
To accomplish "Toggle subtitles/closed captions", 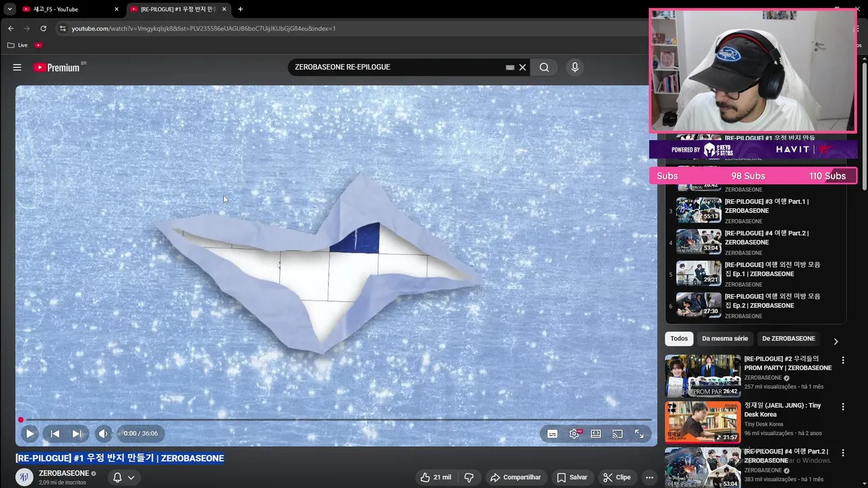I will pyautogui.click(x=552, y=434).
